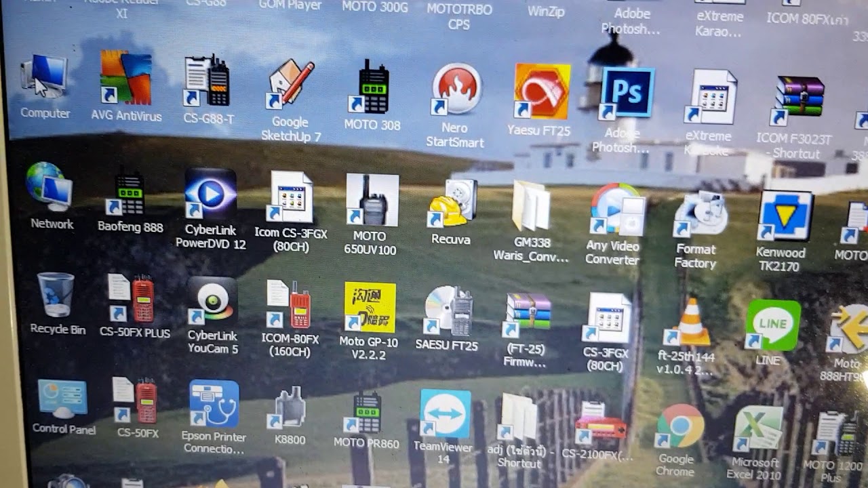Open the CS-G88-T radio programming shortcut
This screenshot has width=868, height=488.
[208, 81]
